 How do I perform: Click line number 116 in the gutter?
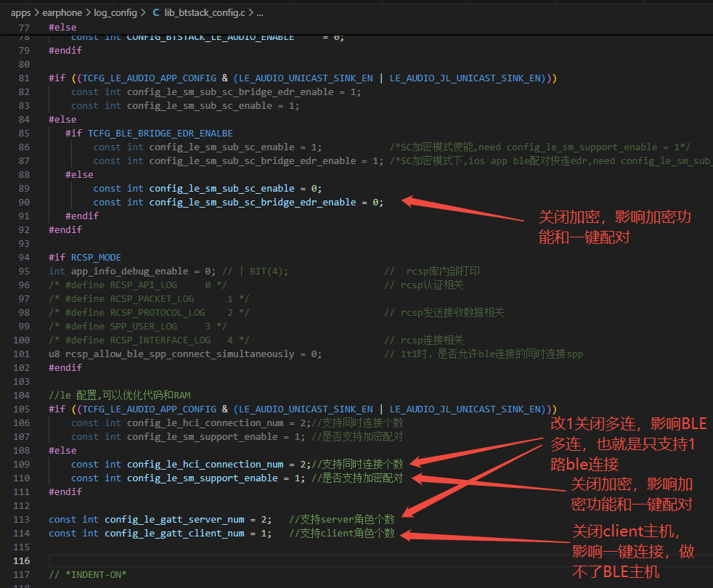[x=21, y=560]
